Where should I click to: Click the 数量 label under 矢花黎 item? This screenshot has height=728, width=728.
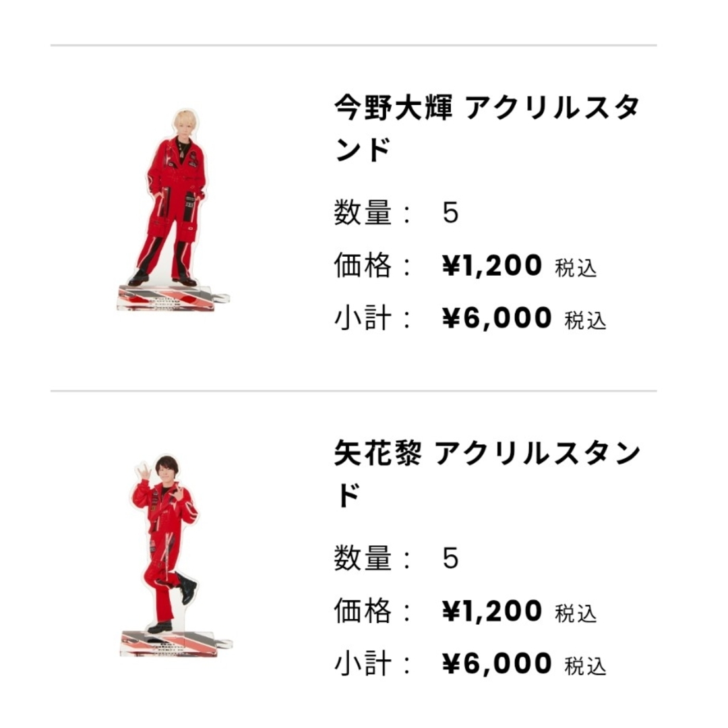pos(363,558)
